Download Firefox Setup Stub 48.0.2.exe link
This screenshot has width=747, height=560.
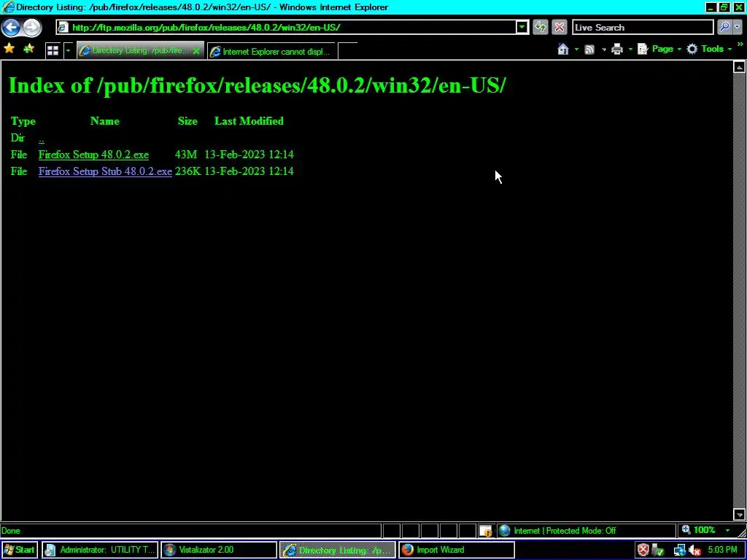coord(105,171)
